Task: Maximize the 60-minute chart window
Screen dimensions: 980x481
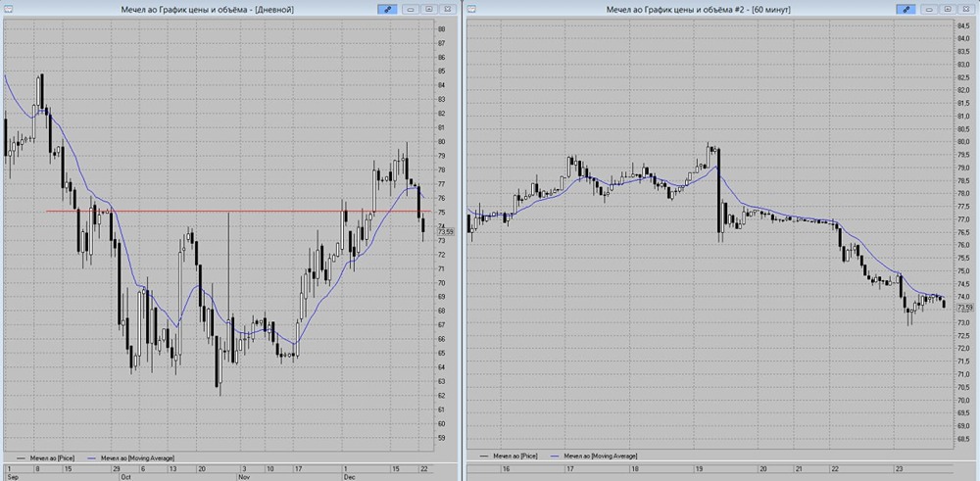Action: [948, 10]
